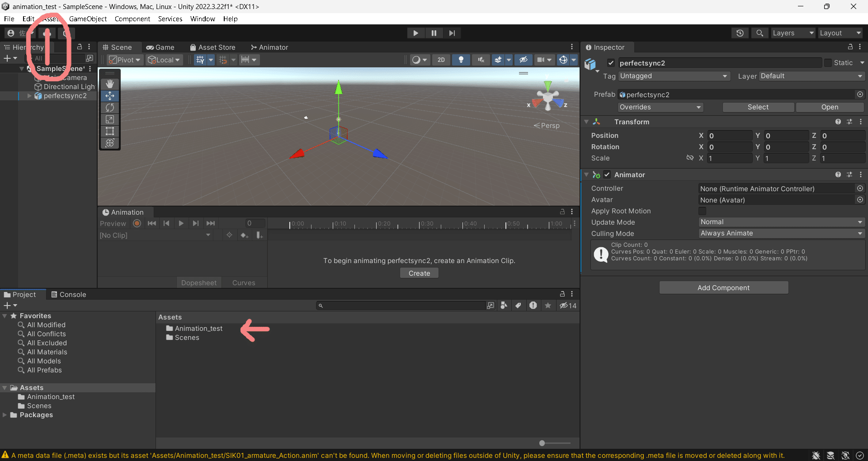
Task: Enable the Static checkbox for perfectsync2
Action: (x=828, y=63)
